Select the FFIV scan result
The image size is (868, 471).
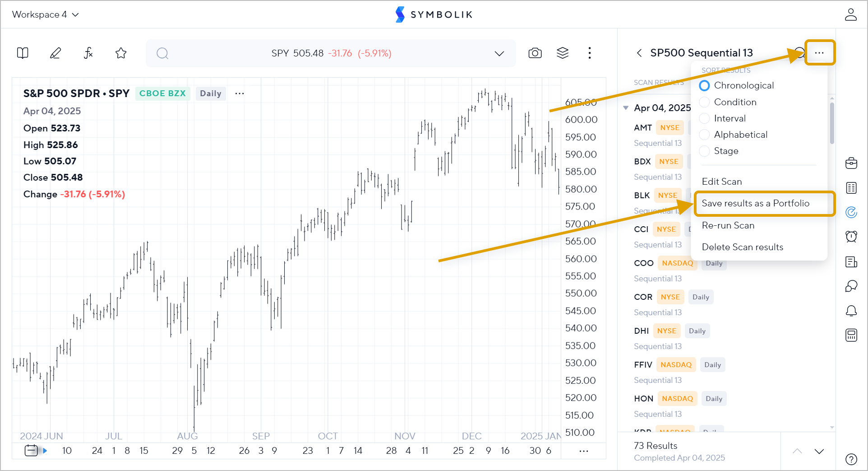(x=643, y=365)
